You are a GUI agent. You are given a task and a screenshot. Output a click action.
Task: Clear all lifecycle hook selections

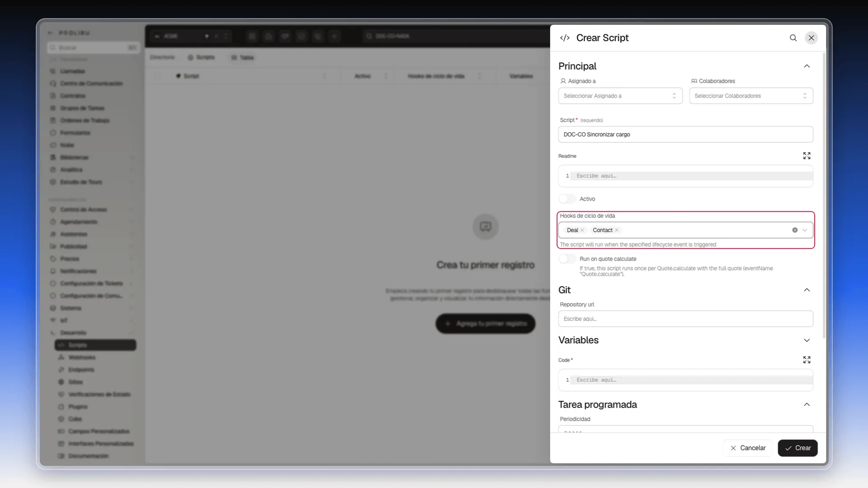coord(795,230)
